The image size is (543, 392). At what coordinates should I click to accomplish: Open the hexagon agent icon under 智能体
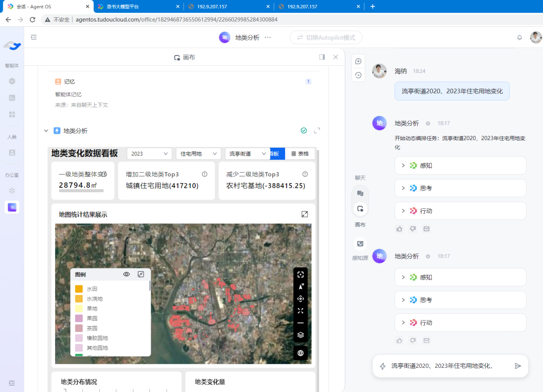(12, 81)
